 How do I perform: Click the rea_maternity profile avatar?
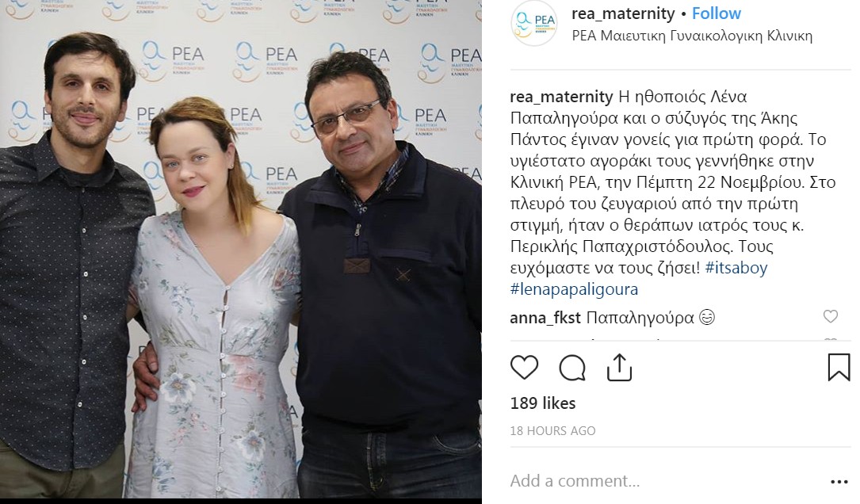[533, 23]
